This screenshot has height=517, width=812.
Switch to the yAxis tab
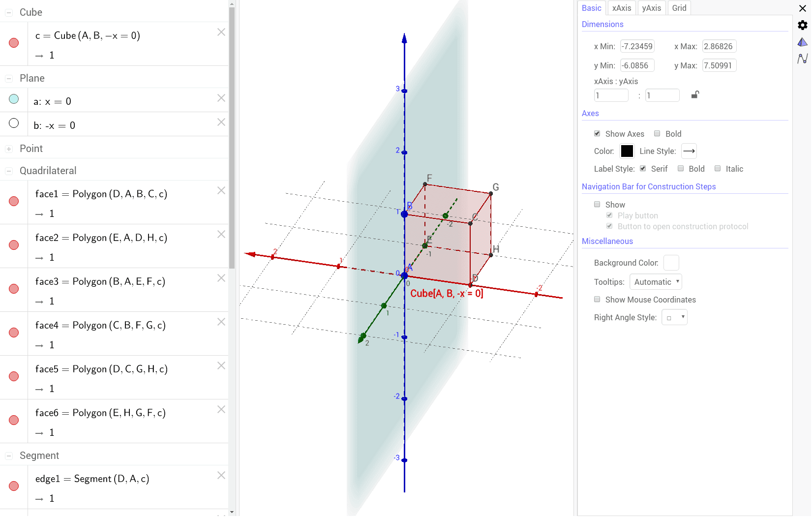tap(652, 8)
